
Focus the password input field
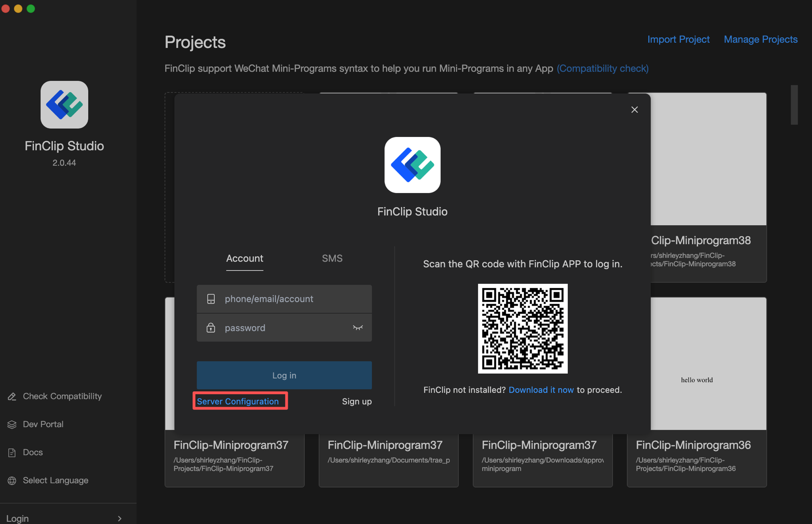point(282,327)
